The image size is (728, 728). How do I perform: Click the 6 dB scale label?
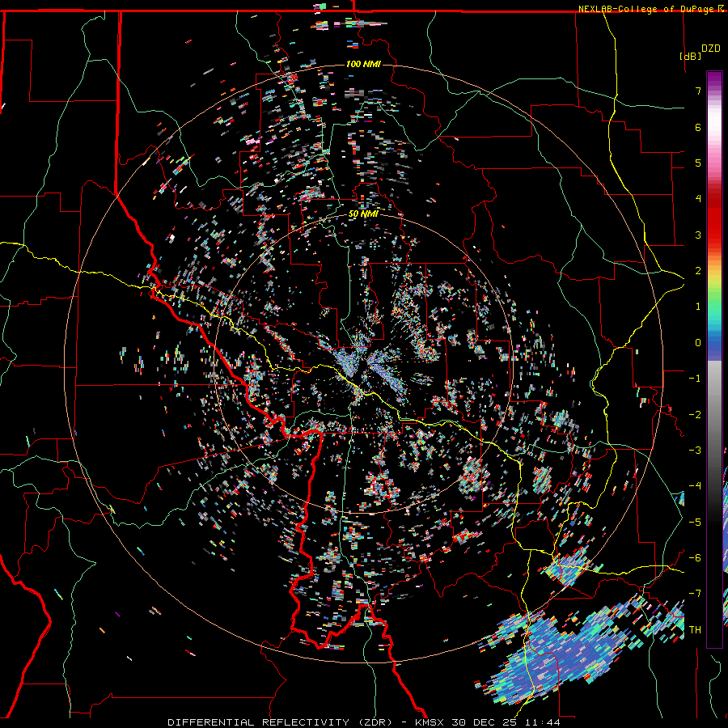click(x=698, y=127)
